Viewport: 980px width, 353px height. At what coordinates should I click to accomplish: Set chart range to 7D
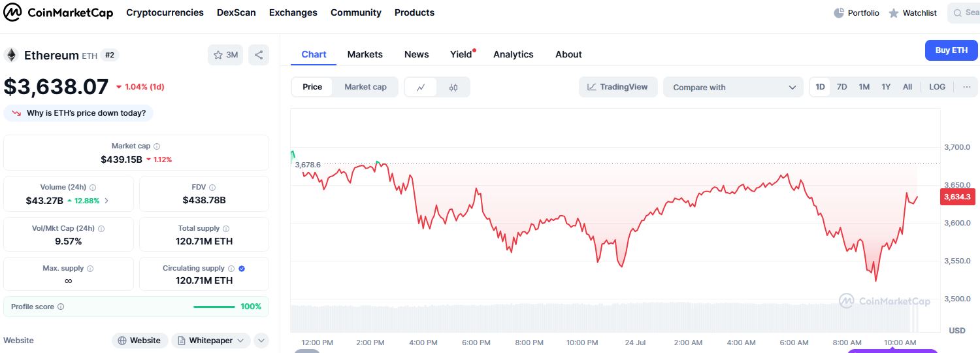pos(842,87)
